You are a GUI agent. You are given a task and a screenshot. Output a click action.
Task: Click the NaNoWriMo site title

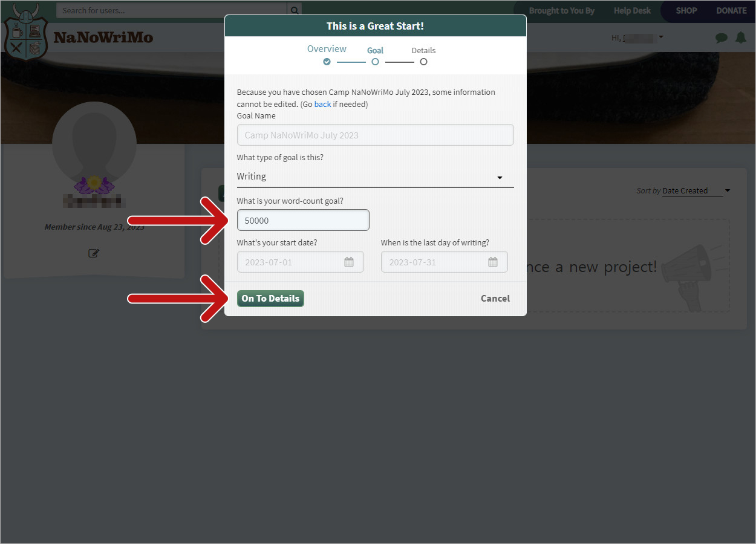(x=103, y=37)
